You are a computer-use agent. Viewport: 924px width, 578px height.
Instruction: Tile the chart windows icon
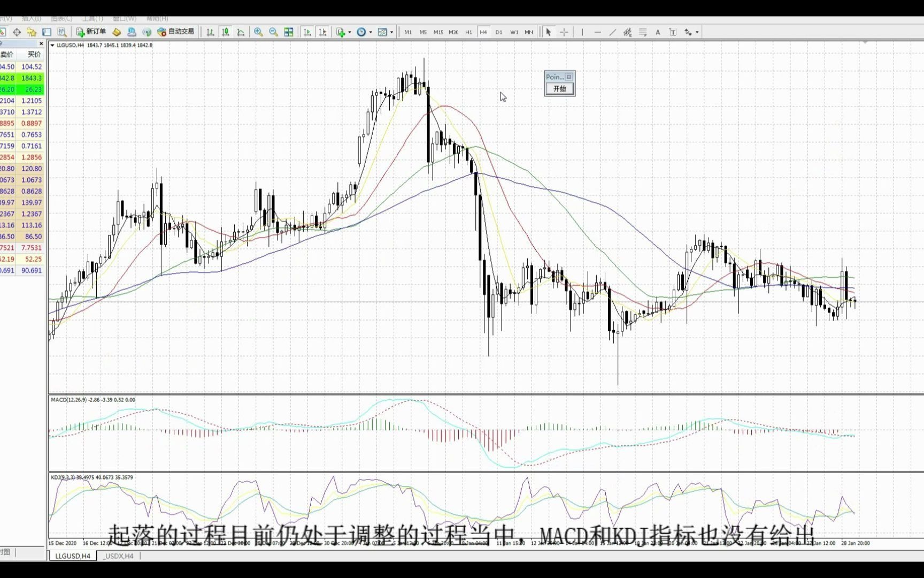(x=289, y=32)
